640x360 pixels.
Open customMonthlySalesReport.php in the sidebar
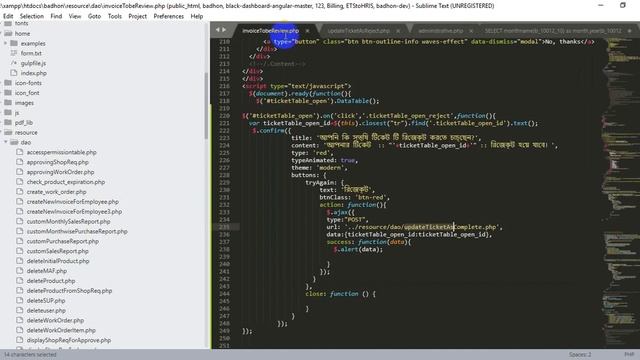pos(69,221)
